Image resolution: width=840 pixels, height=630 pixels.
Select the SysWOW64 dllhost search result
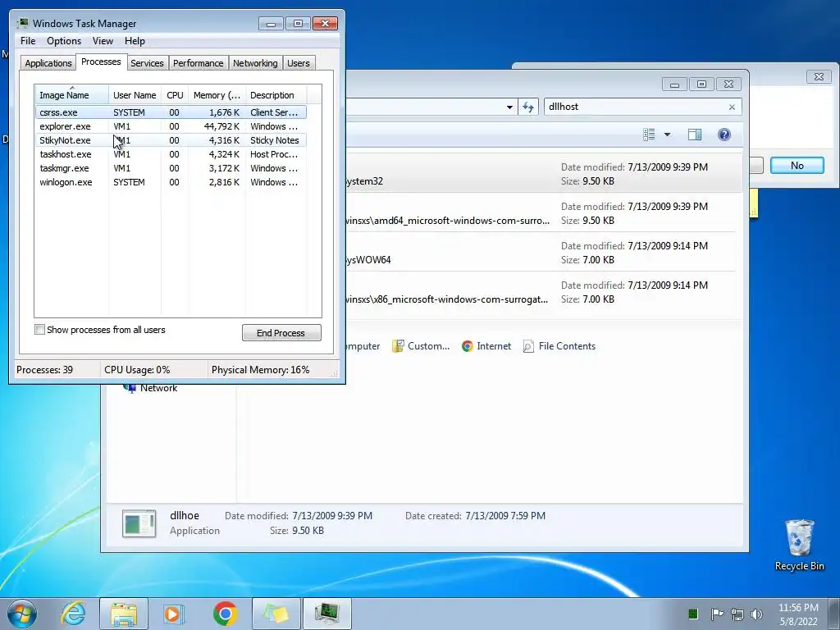(544, 253)
